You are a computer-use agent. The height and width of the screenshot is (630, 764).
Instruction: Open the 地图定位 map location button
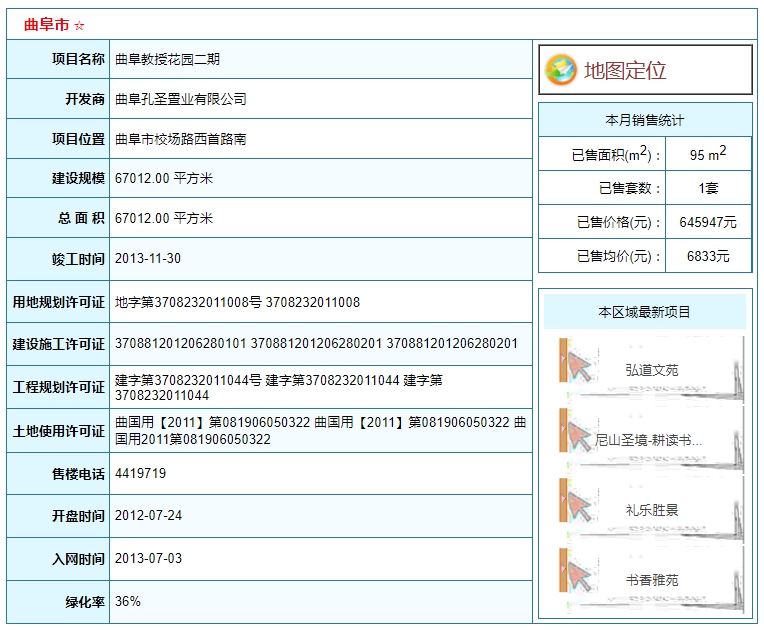pos(645,70)
